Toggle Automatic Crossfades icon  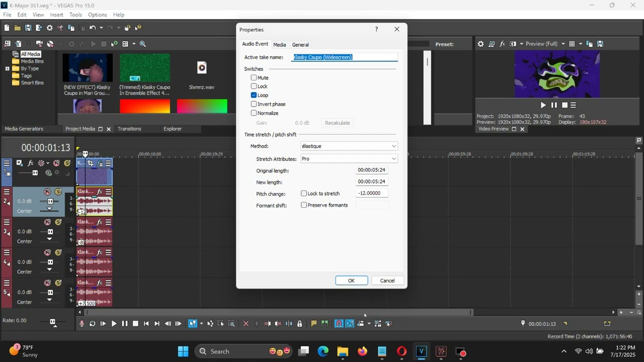(350, 324)
